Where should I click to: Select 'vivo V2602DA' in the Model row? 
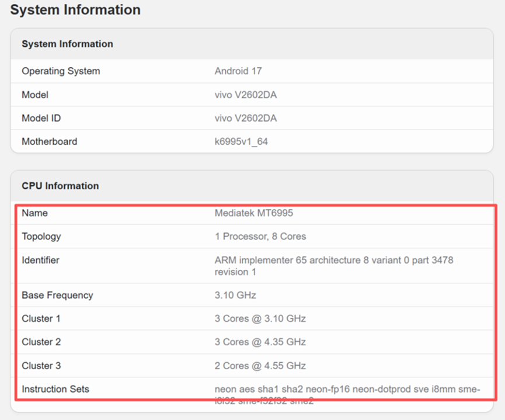245,95
